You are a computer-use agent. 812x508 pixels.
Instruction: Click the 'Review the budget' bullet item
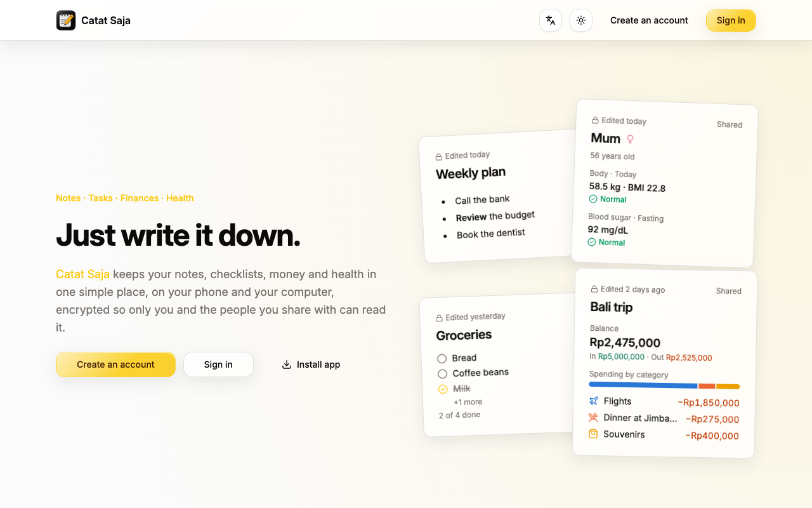click(495, 217)
